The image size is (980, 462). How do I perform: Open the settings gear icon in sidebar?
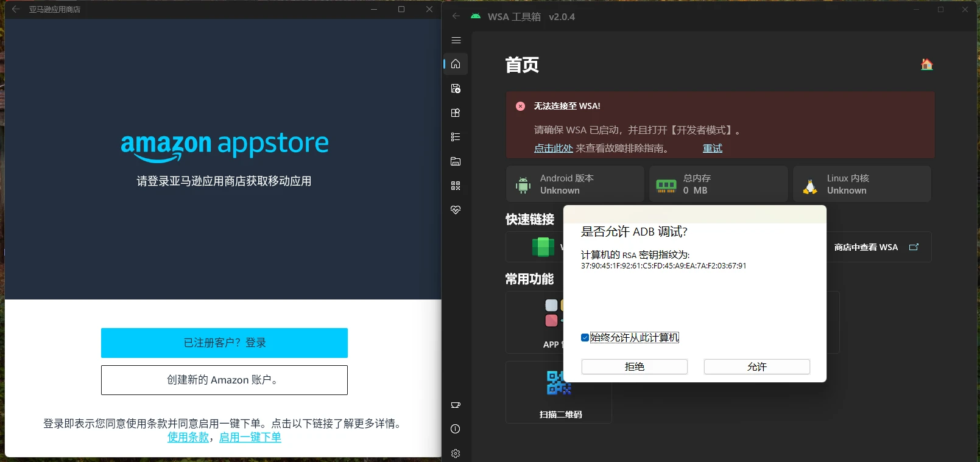pyautogui.click(x=456, y=453)
